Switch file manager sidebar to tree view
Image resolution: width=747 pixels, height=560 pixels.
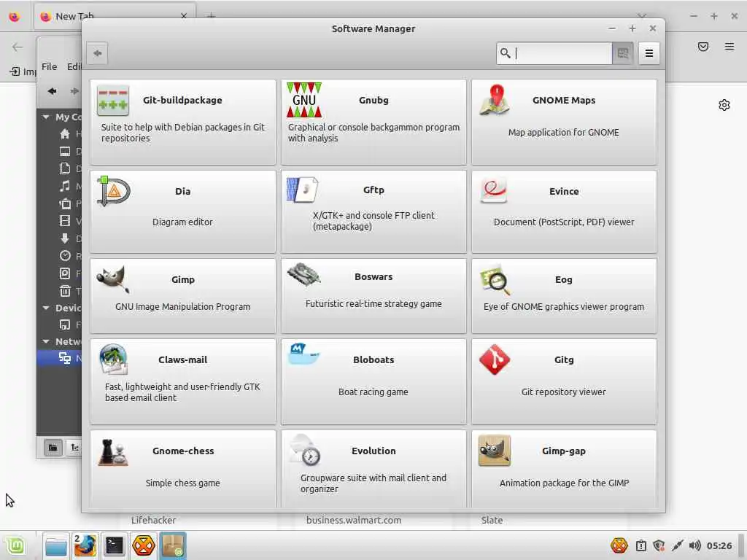[74, 448]
